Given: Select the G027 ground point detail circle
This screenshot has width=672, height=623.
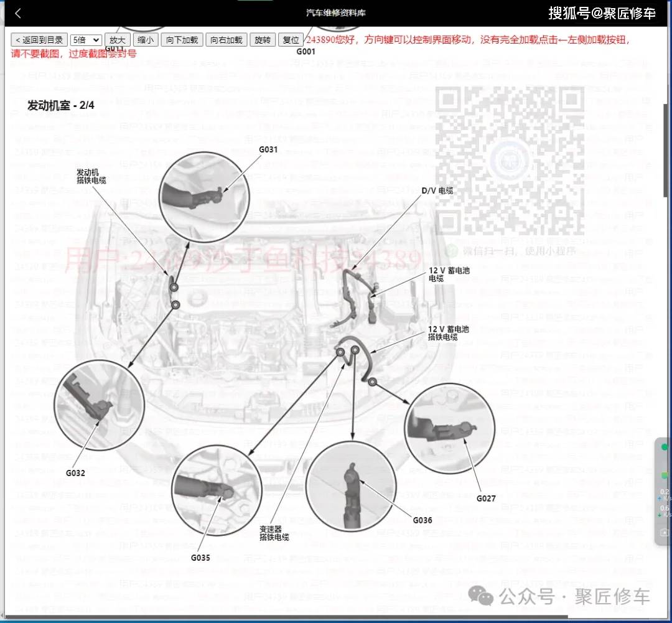Looking at the screenshot, I should coord(450,429).
